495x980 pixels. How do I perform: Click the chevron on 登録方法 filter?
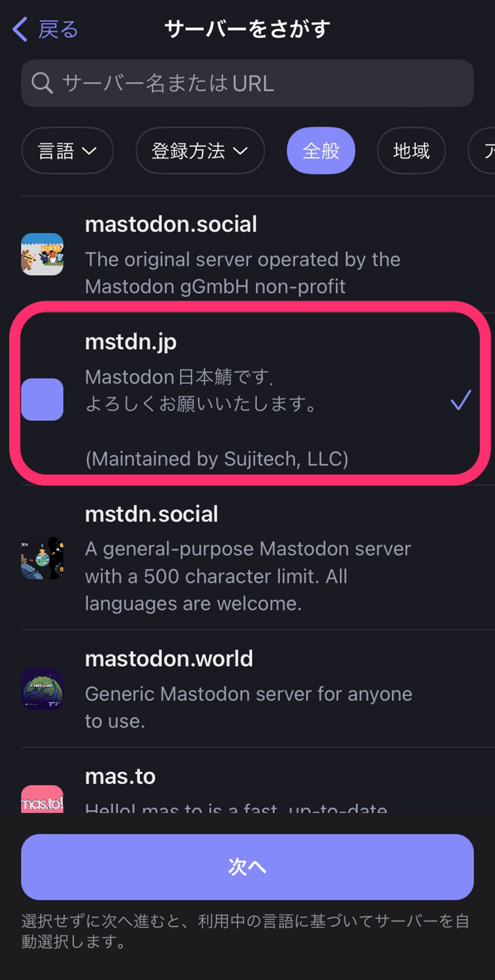(240, 152)
